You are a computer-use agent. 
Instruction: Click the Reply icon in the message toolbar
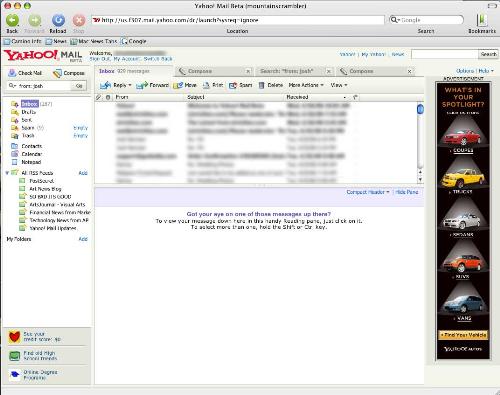[105, 85]
